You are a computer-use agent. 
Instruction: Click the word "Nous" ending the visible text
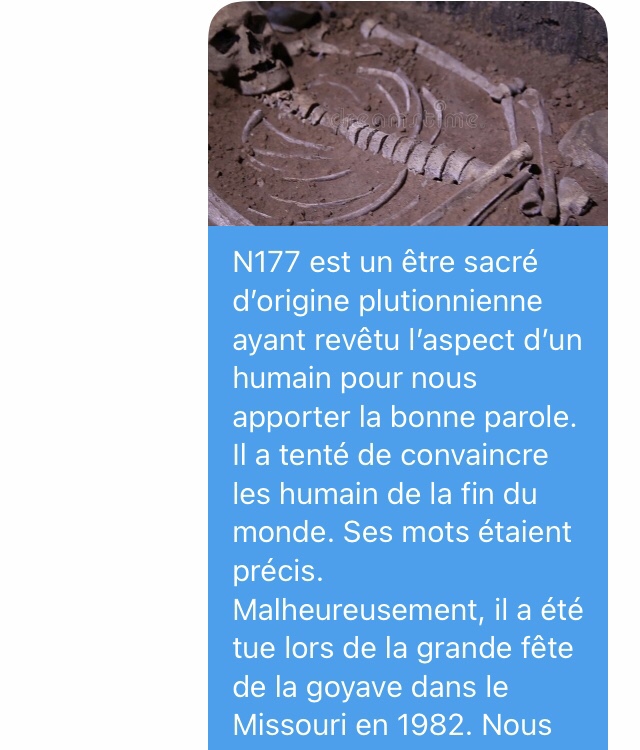(x=517, y=725)
